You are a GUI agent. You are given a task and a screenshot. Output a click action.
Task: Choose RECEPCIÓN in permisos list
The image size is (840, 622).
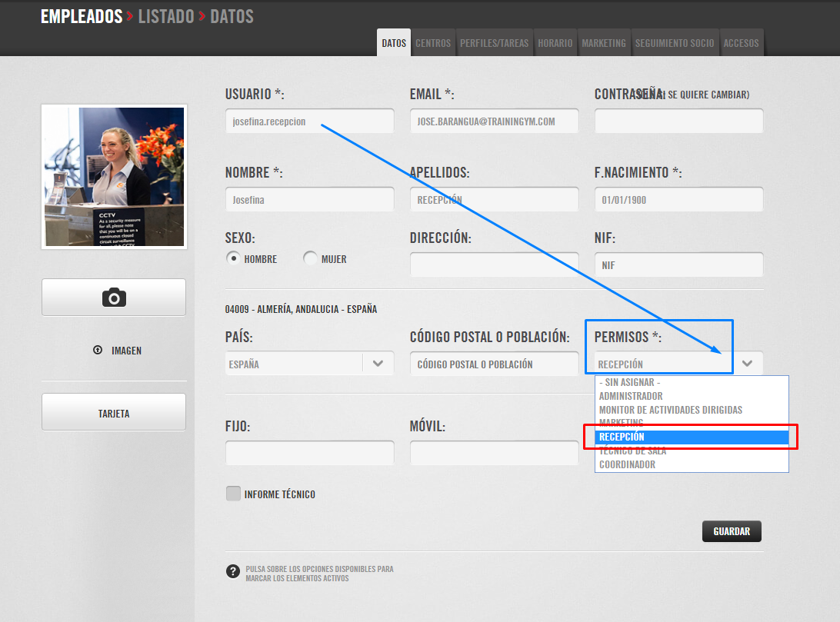point(692,437)
